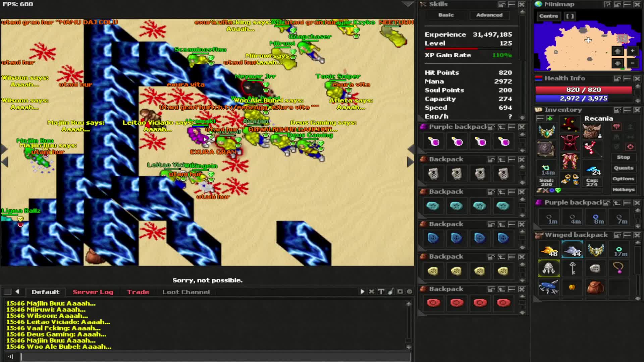Show previous chat tabs with left arrow

[17, 292]
